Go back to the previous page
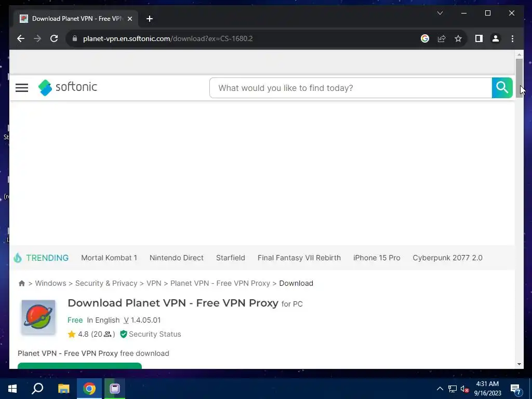Image resolution: width=532 pixels, height=399 pixels. (21, 38)
